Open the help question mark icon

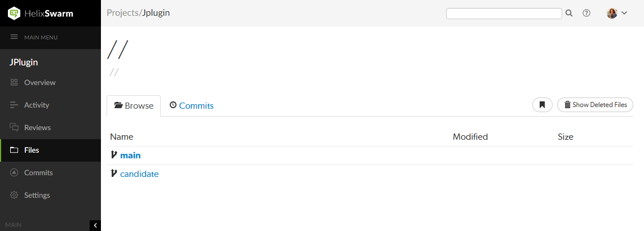(x=586, y=13)
